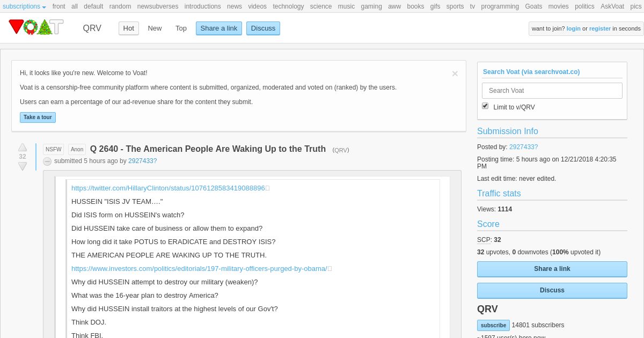Open the books subverse link
This screenshot has height=338, width=644.
tap(415, 6)
